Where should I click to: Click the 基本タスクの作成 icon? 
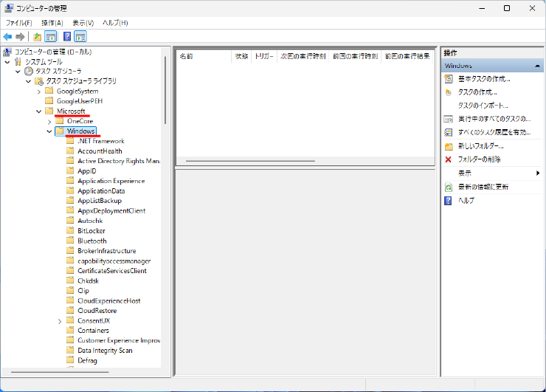tap(449, 79)
